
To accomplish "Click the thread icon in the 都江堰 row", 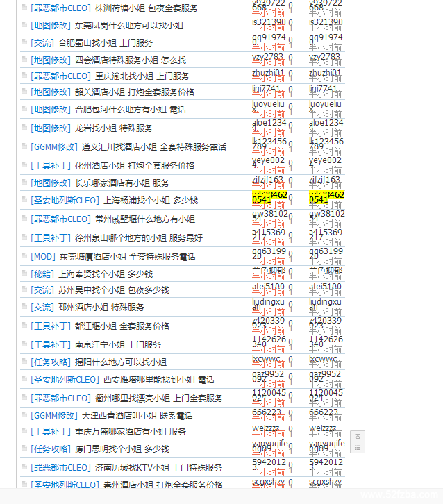I will coord(24,325).
